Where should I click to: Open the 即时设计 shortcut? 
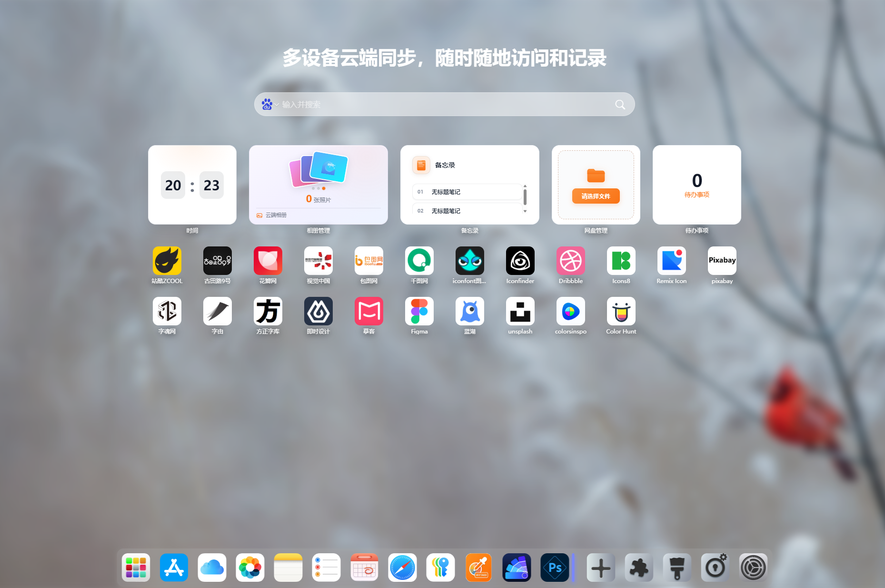(x=318, y=311)
